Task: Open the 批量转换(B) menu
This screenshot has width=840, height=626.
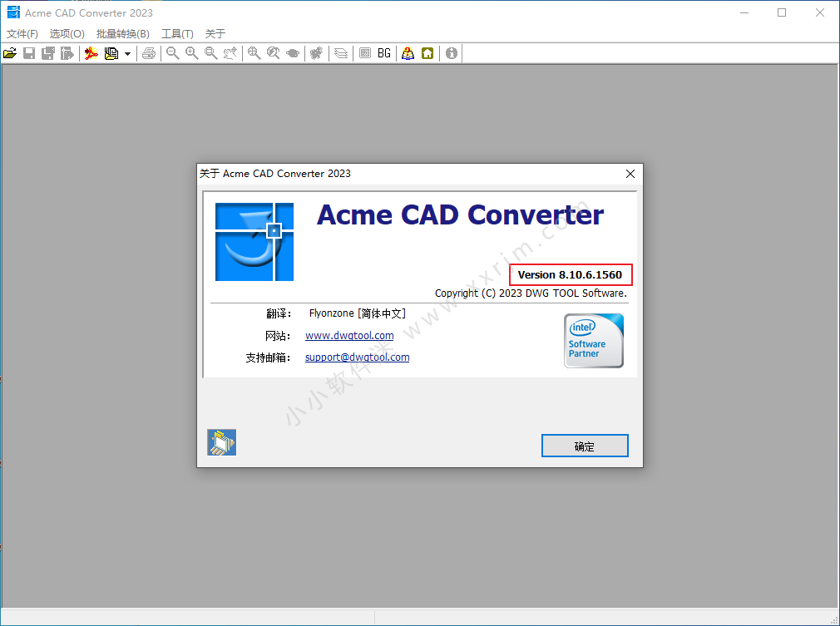Action: (x=122, y=34)
